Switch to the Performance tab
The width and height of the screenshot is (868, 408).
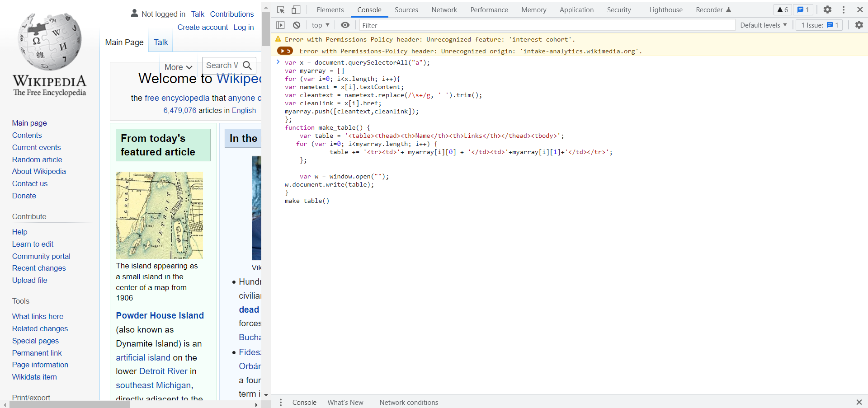(x=489, y=9)
